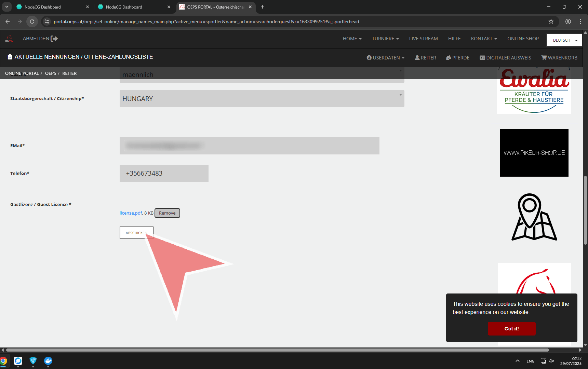588x369 pixels.
Task: Expand the Citizenship dropdown showing HUNGARY
Action: click(x=262, y=99)
